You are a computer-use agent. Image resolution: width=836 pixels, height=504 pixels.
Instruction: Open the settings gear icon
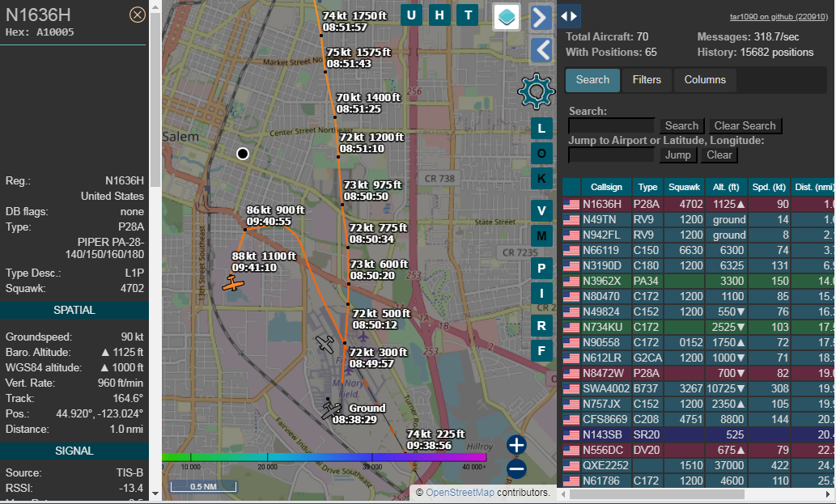pyautogui.click(x=536, y=91)
